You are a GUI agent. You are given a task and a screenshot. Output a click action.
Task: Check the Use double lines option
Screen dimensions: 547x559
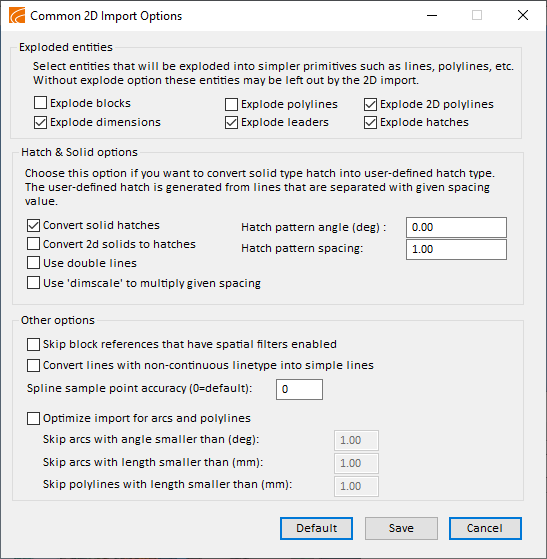(x=34, y=263)
